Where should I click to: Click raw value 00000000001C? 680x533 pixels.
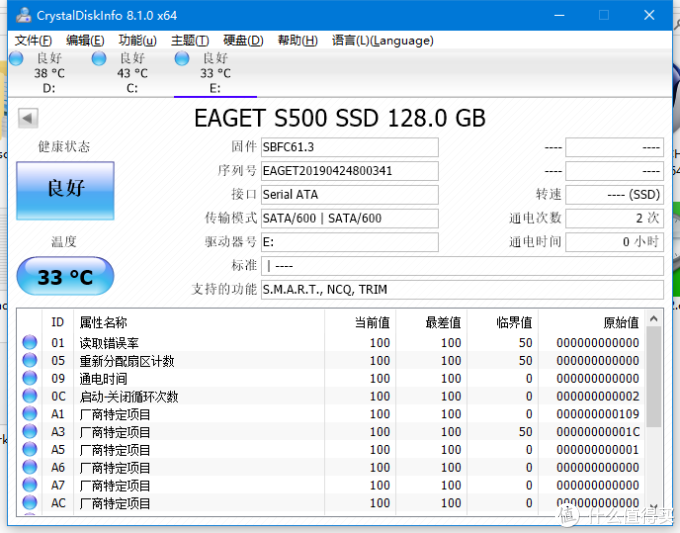tap(598, 432)
